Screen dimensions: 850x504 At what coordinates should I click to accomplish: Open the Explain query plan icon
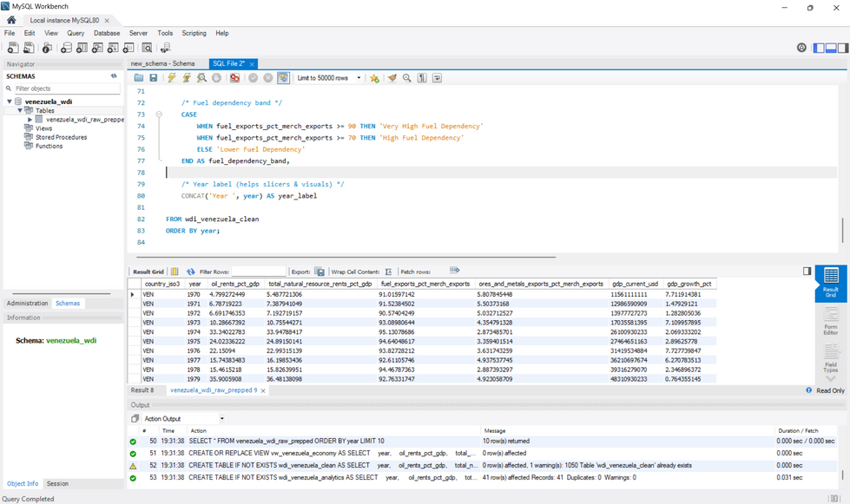pos(201,77)
